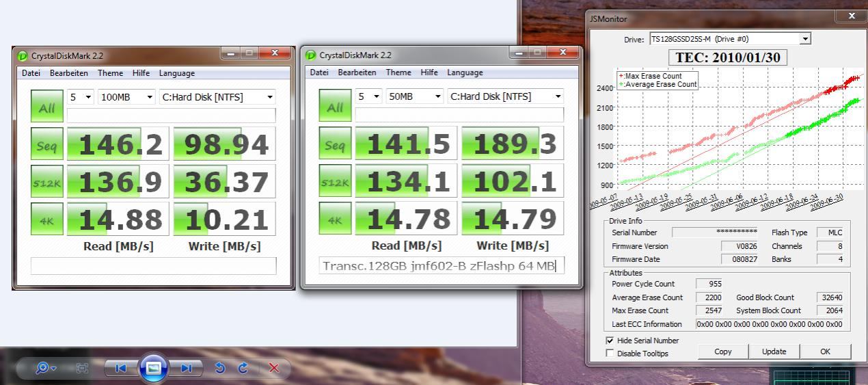
Task: Rotate picture clockwise
Action: (x=243, y=368)
